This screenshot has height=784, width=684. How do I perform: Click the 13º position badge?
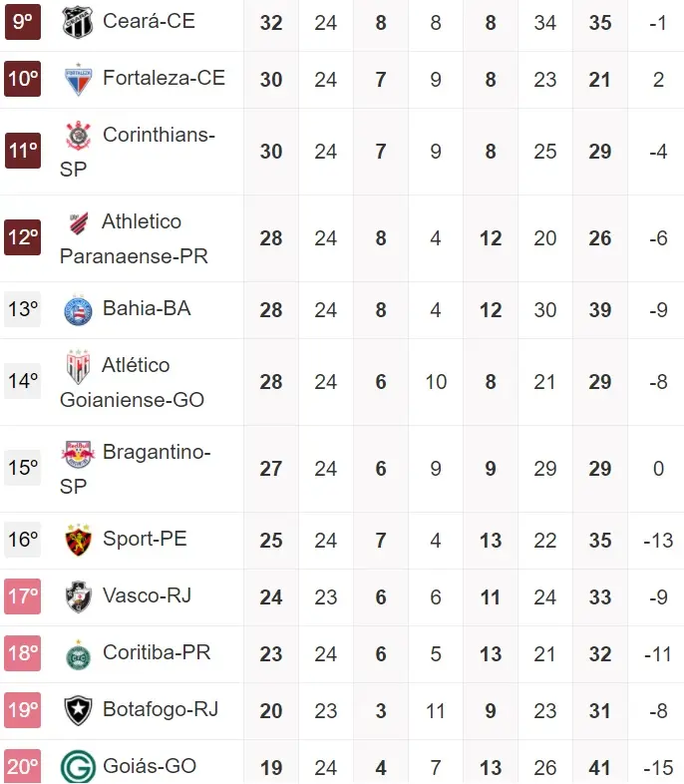coord(23,309)
